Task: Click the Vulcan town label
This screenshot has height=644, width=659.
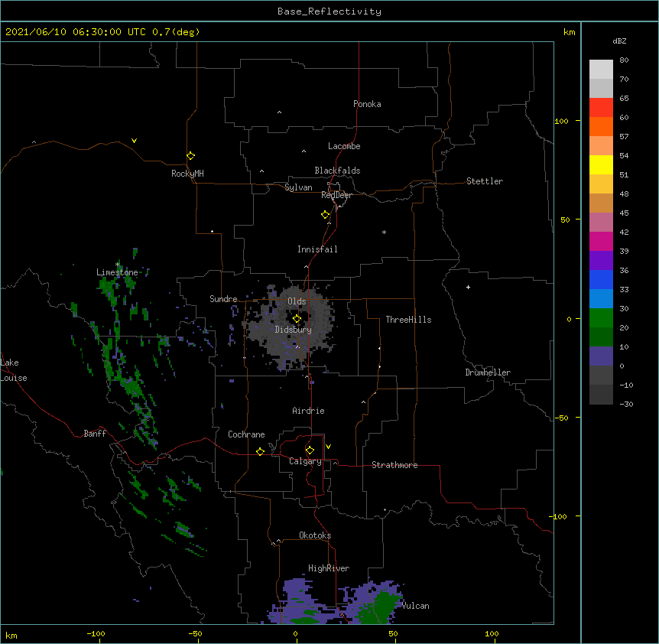Action: (415, 606)
